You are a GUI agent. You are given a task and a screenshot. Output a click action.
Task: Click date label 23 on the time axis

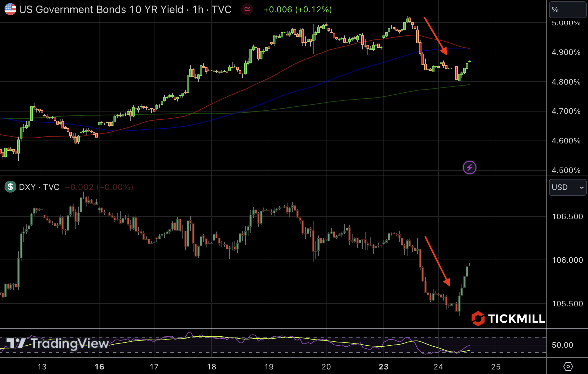[384, 367]
